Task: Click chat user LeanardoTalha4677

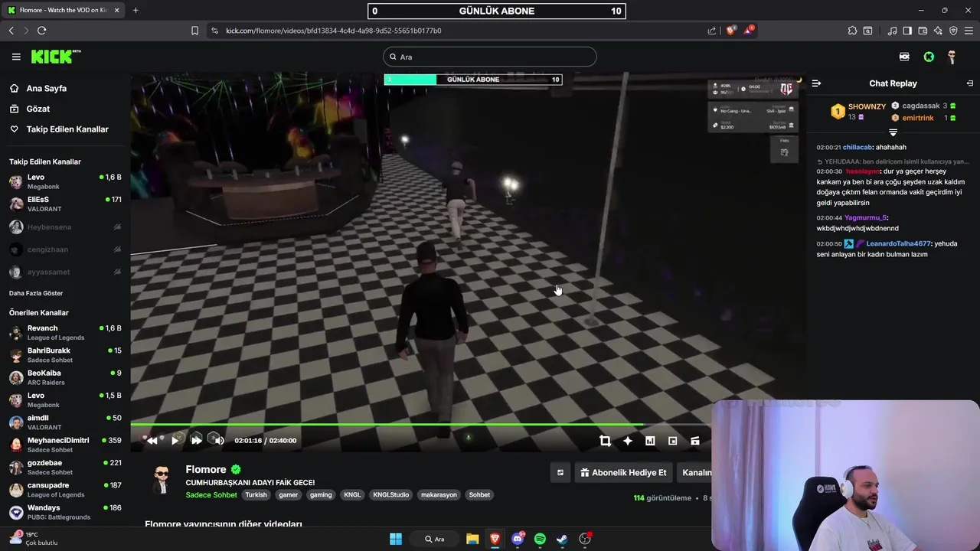Action: tap(898, 243)
